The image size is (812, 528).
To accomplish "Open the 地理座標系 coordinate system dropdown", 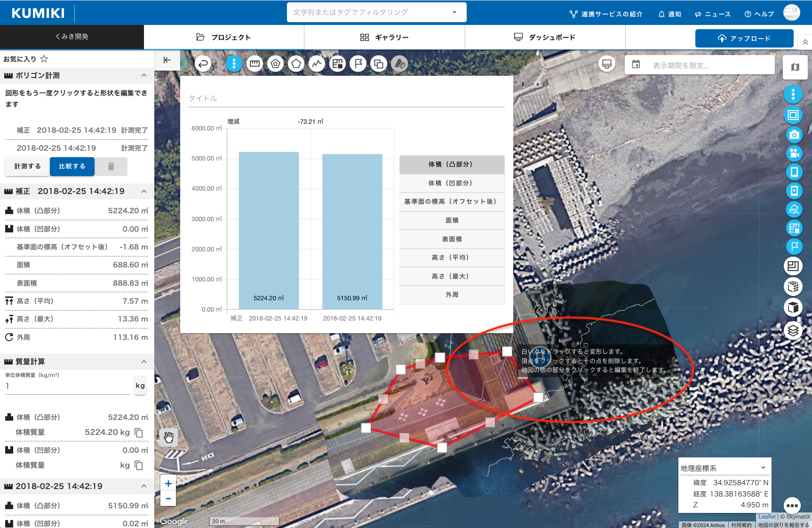I will coord(763,468).
